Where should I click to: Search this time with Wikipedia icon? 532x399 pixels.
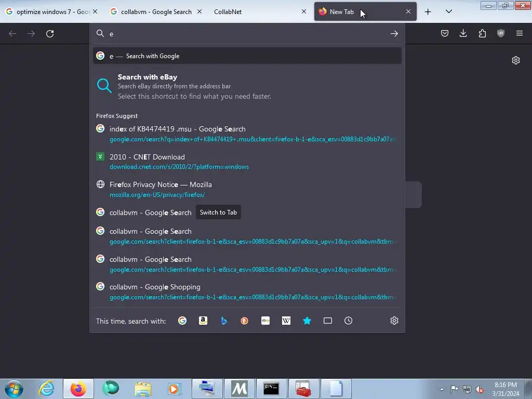[286, 321]
